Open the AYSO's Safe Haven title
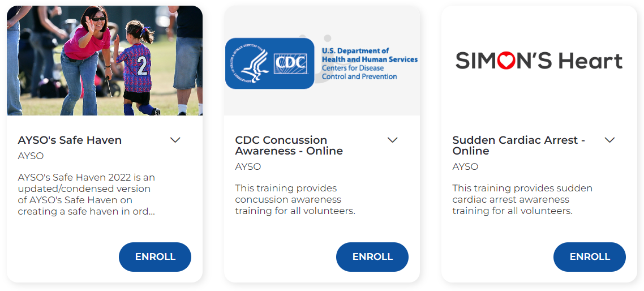The width and height of the screenshot is (644, 291). pos(70,140)
